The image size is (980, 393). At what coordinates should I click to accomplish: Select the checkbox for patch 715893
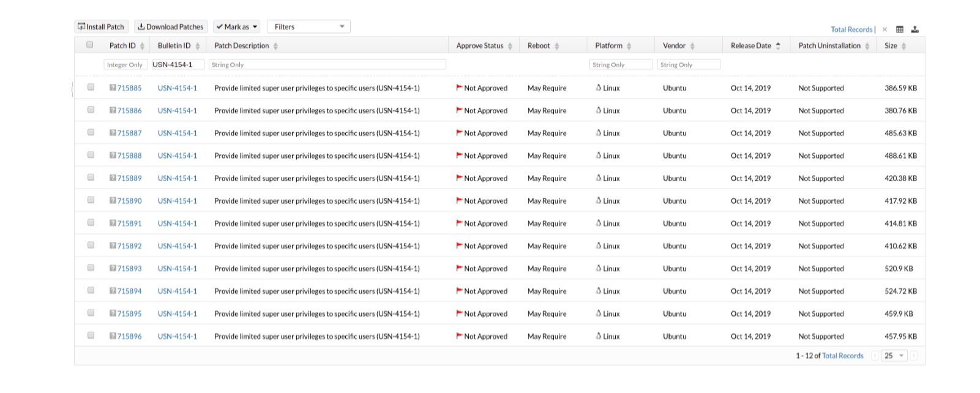click(91, 268)
